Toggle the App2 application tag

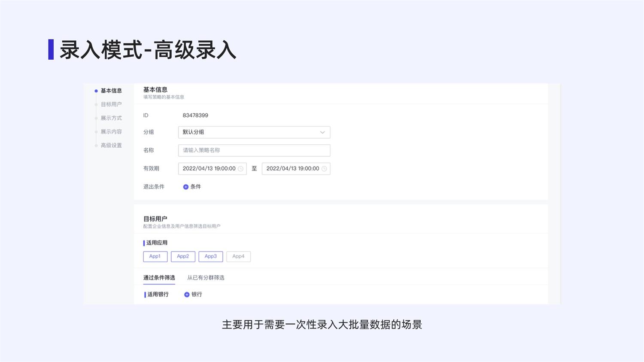pyautogui.click(x=183, y=256)
